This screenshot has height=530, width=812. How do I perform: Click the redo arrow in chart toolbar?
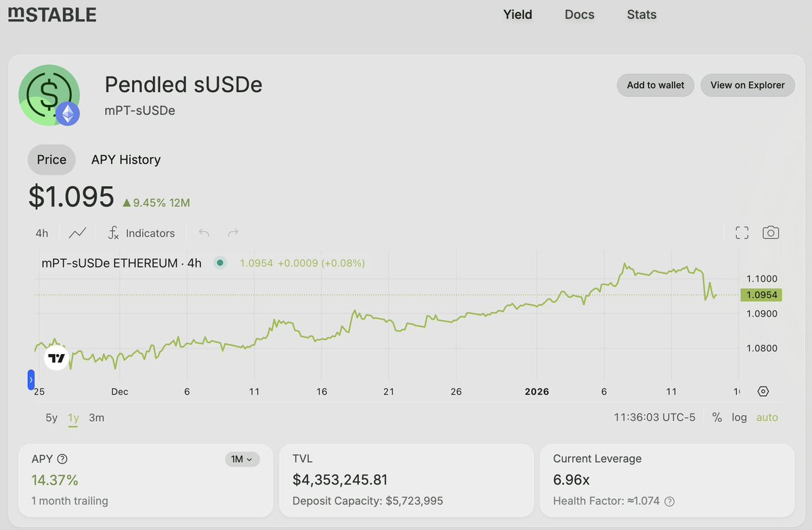233,233
